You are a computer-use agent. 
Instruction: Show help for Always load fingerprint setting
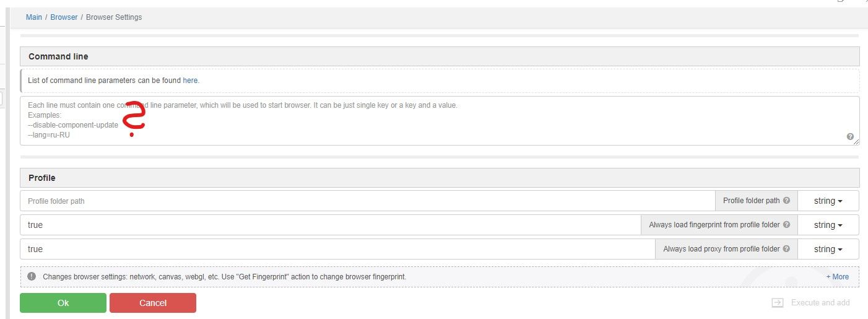[x=786, y=225]
